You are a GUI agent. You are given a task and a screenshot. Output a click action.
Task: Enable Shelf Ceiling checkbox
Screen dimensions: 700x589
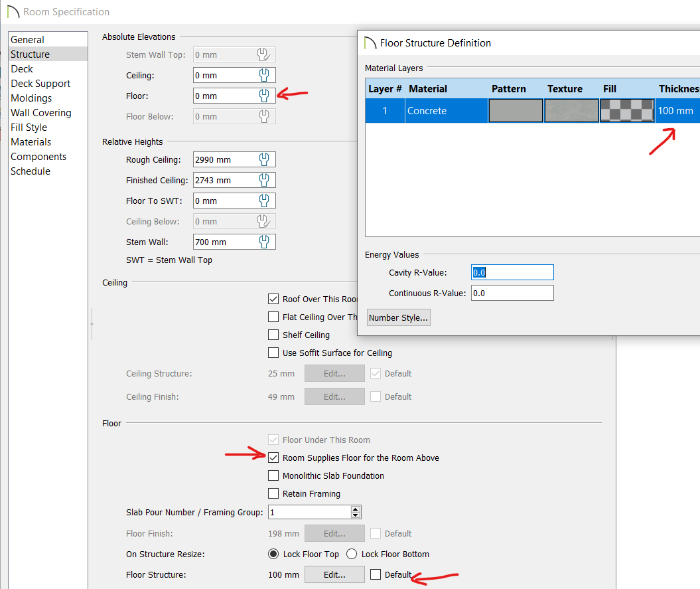273,335
